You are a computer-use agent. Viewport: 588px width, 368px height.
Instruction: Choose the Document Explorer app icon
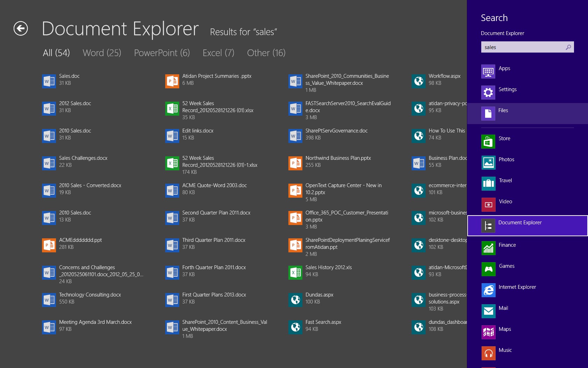pos(488,226)
